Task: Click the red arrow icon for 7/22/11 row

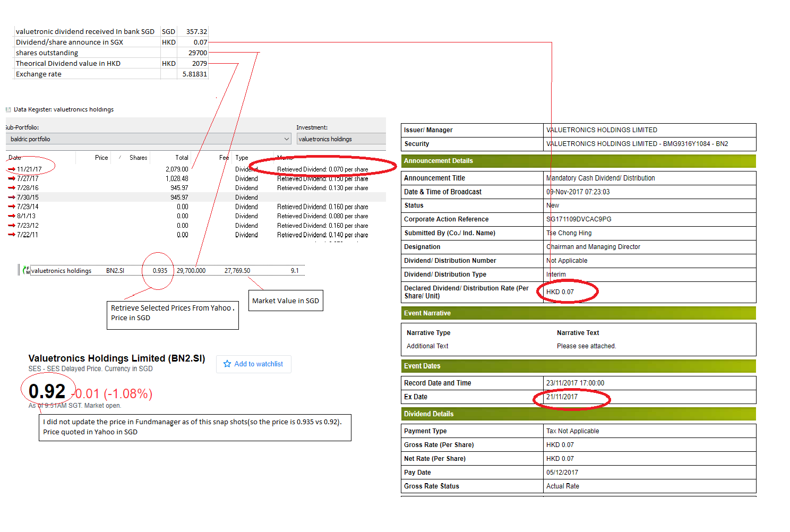Action: point(12,235)
